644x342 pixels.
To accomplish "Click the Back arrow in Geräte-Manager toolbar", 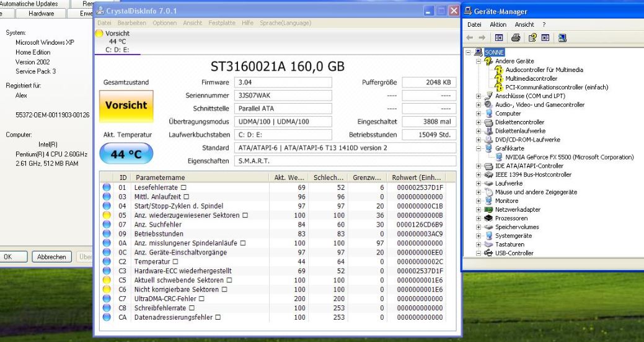I will (470, 38).
